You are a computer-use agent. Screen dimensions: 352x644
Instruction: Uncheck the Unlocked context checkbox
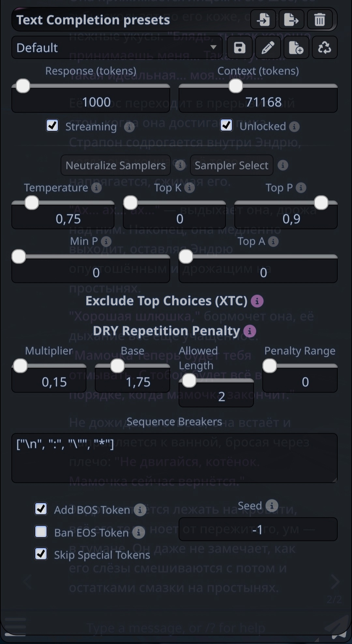pos(226,125)
